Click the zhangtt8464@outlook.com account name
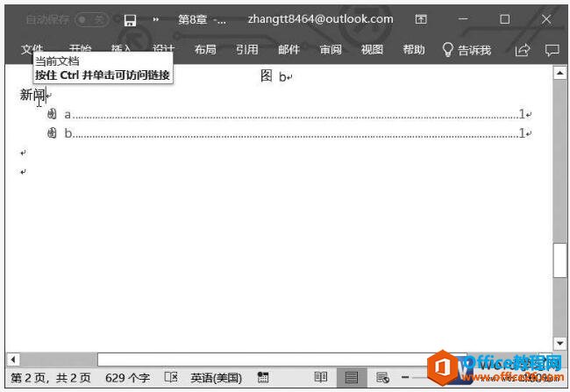This screenshot has width=570, height=392. click(x=320, y=19)
